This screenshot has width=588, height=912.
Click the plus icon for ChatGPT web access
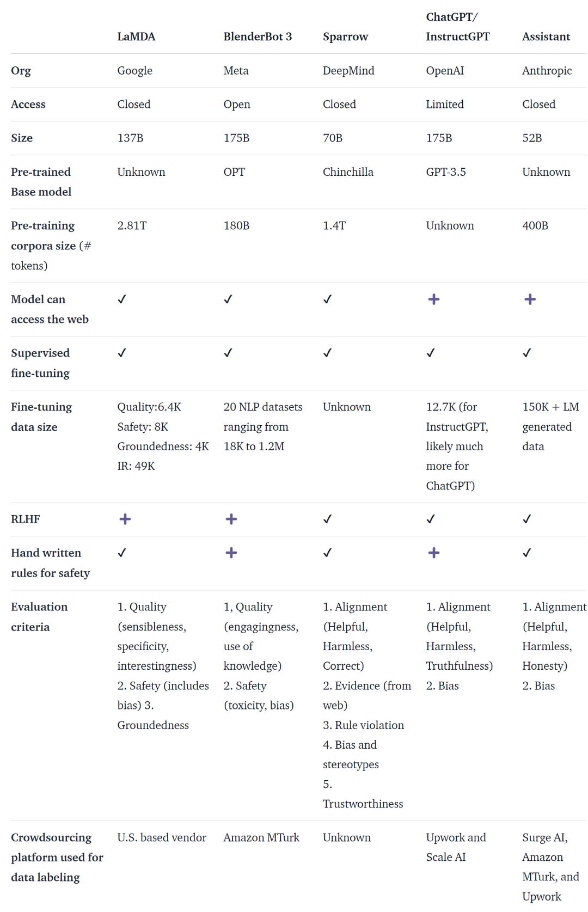pos(433,299)
